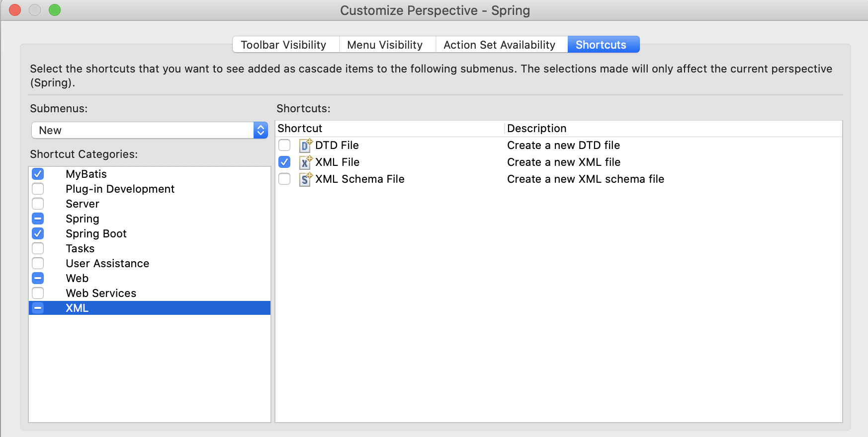Image resolution: width=868 pixels, height=437 pixels.
Task: Click the 'Create a new XML file' description
Action: pos(564,162)
